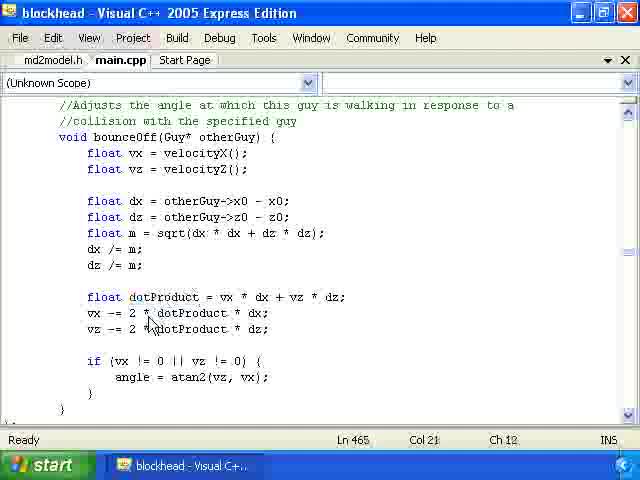Click the '//Adjusts the angle' comment line
The width and height of the screenshot is (640, 480).
point(287,105)
